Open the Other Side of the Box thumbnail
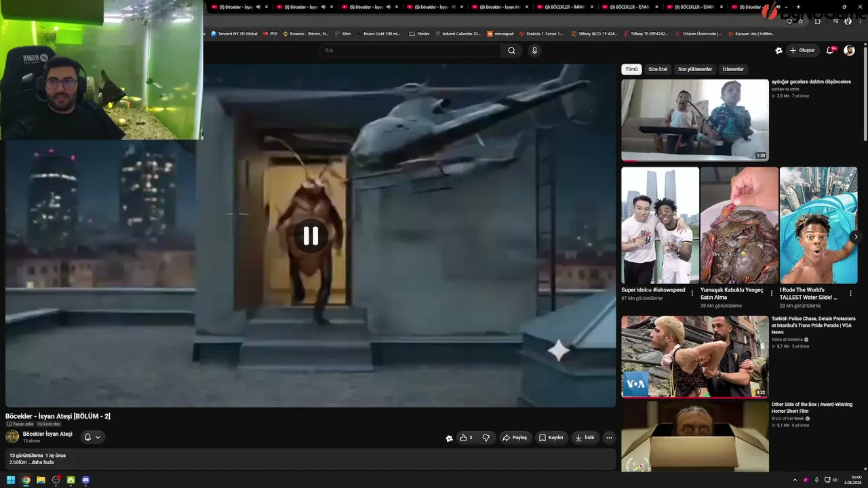The image size is (868, 488). 695,436
